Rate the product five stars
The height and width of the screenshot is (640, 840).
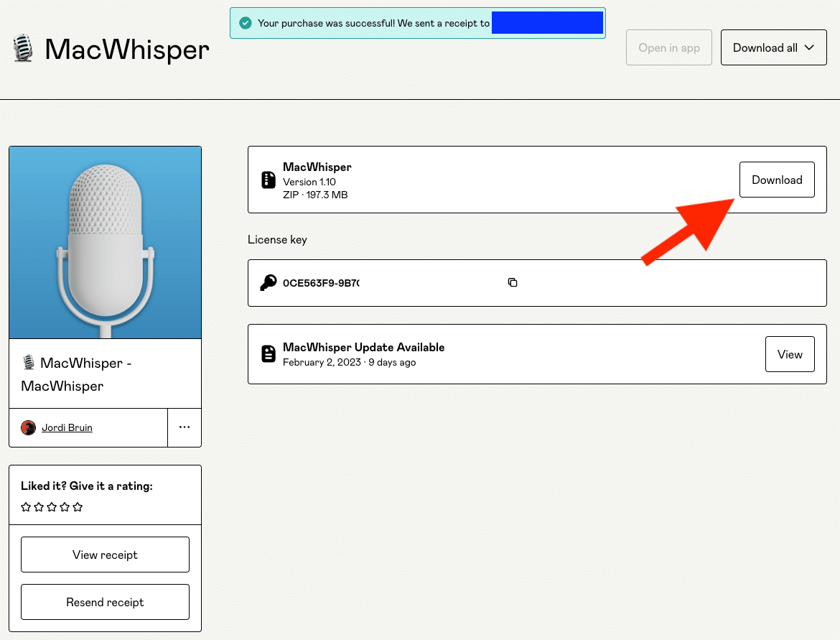[78, 507]
